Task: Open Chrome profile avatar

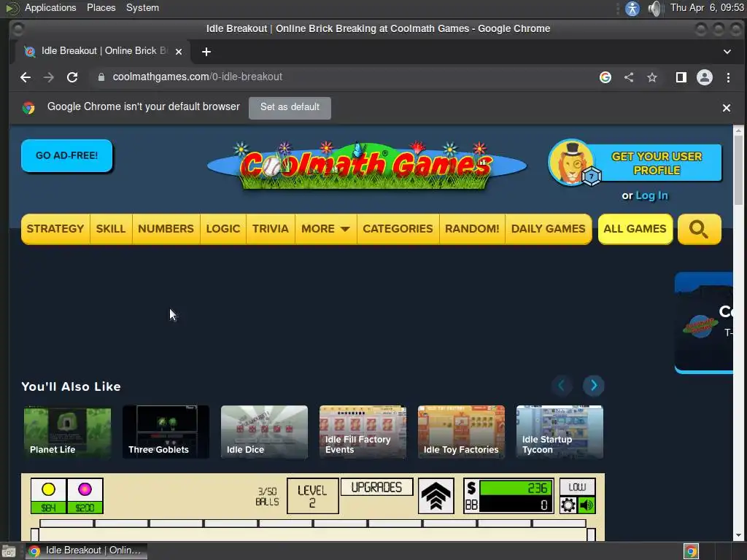Action: click(x=705, y=77)
